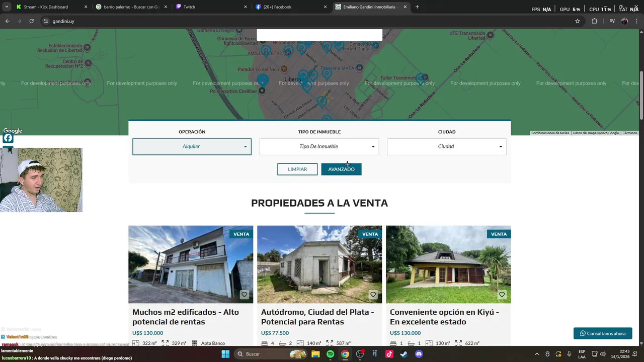Open the Tipo De Inmueble dropdown
The width and height of the screenshot is (644, 362).
pos(319,147)
